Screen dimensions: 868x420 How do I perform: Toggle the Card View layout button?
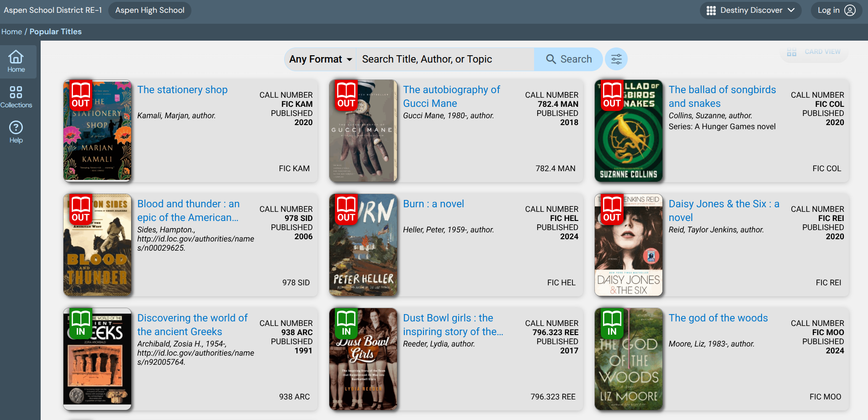click(x=814, y=52)
